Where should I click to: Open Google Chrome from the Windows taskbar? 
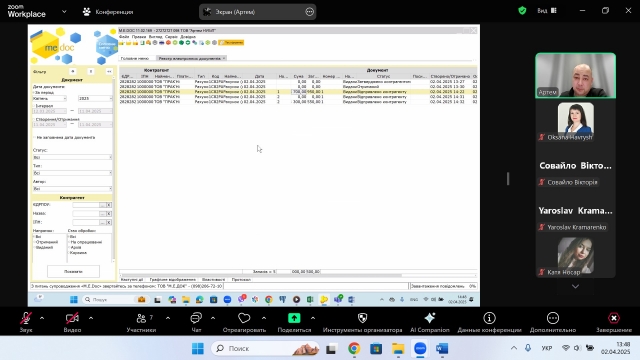354,349
